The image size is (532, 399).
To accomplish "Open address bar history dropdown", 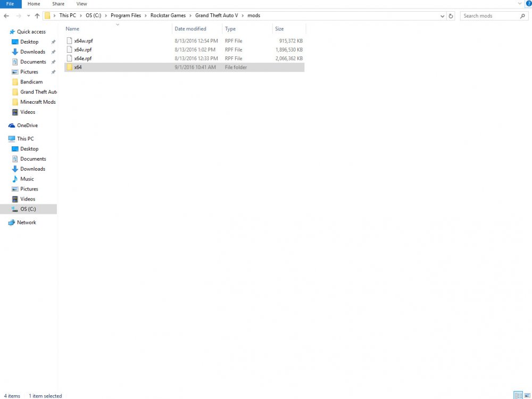I will tap(442, 16).
